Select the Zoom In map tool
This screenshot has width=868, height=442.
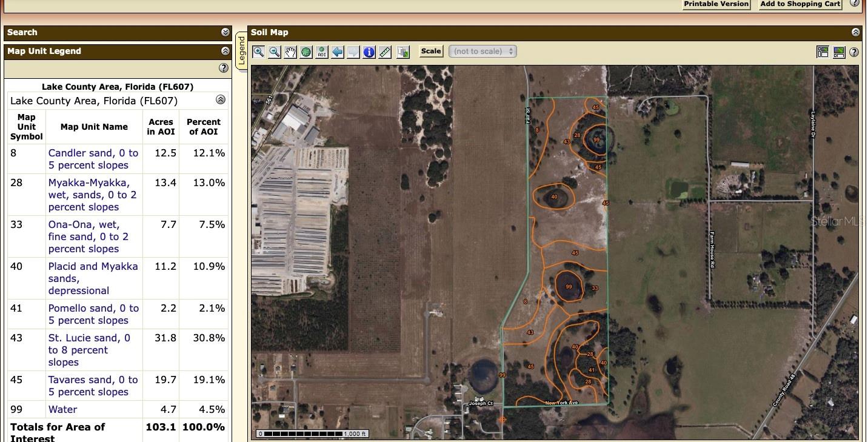(x=259, y=52)
